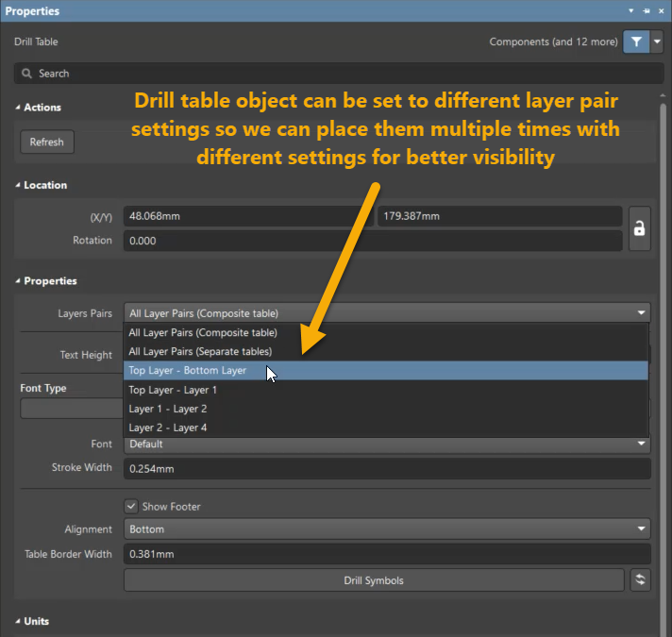Click the Refresh button

point(47,142)
